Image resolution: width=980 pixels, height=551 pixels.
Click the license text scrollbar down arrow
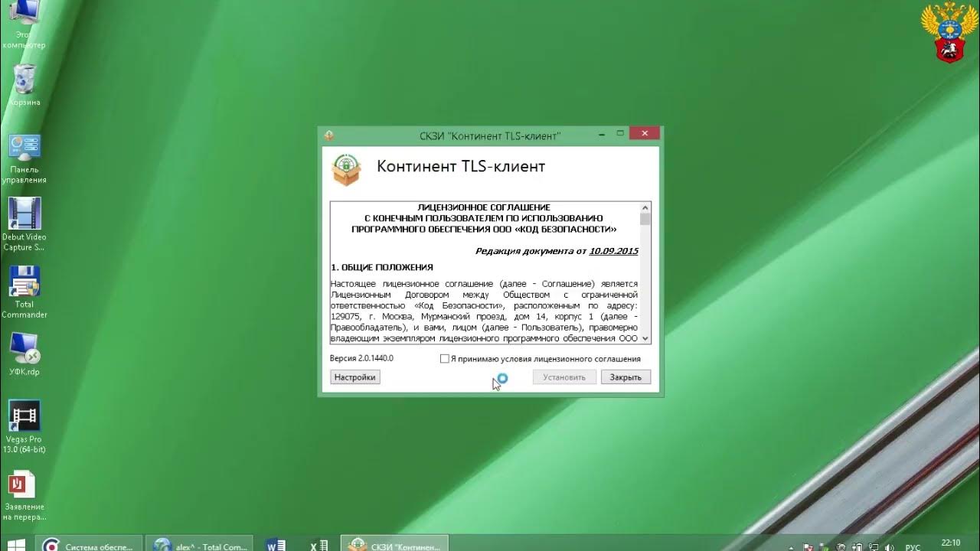tap(645, 337)
